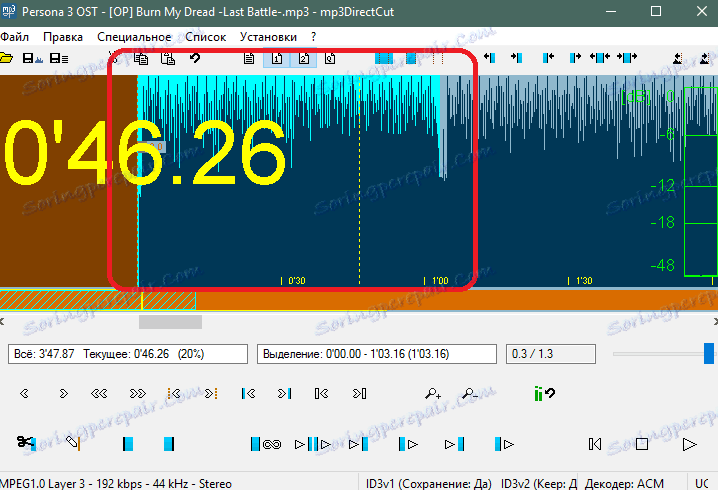Zoom out with magnifier minus
This screenshot has height=490, width=718.
pyautogui.click(x=470, y=393)
